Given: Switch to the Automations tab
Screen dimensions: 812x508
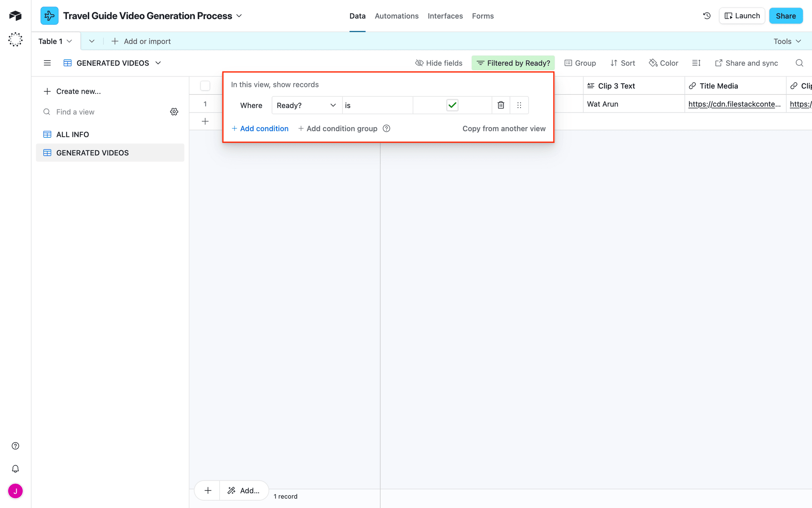Looking at the screenshot, I should pos(397,15).
